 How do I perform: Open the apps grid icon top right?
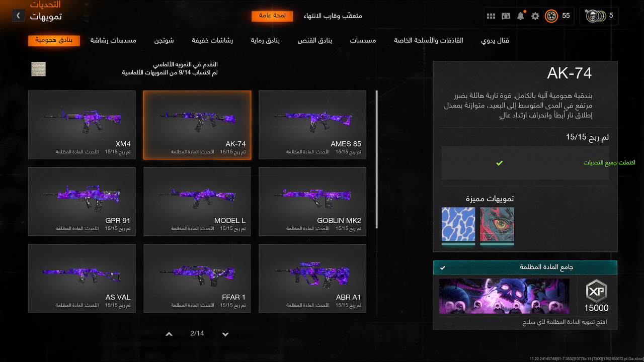(491, 16)
